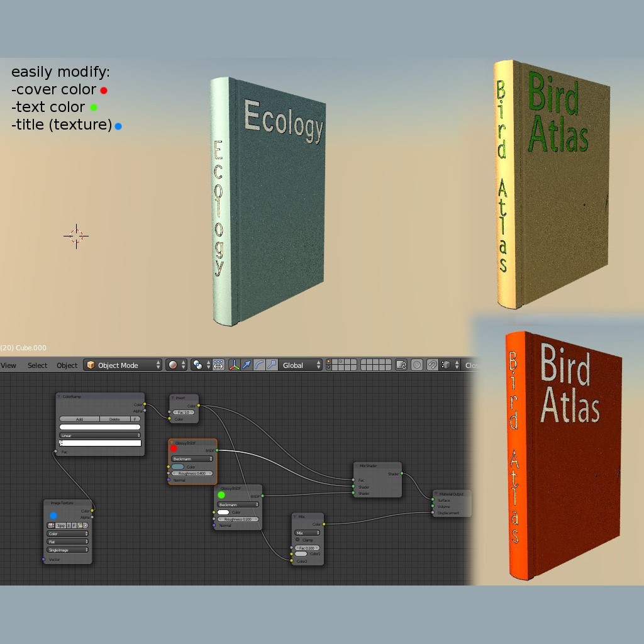Click the scene lock icon in header
The height and width of the screenshot is (644, 644).
(x=401, y=365)
